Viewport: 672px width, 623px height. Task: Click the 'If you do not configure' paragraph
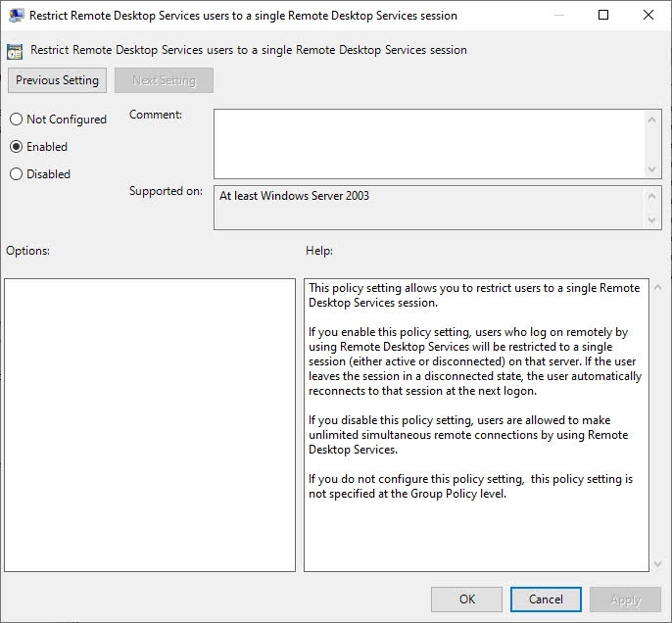click(470, 486)
